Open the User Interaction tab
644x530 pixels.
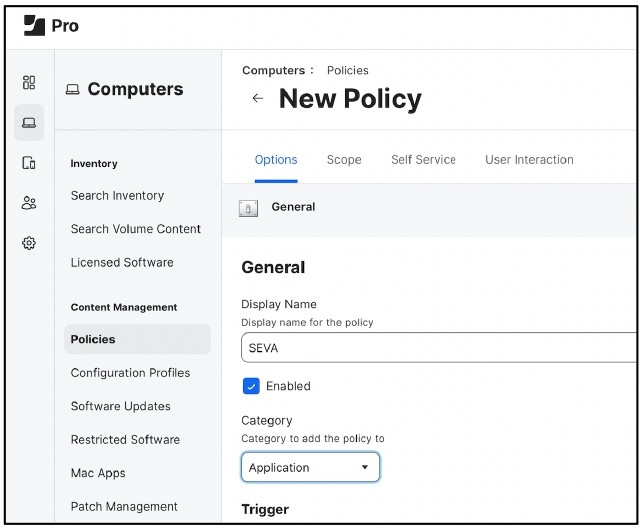(x=529, y=159)
